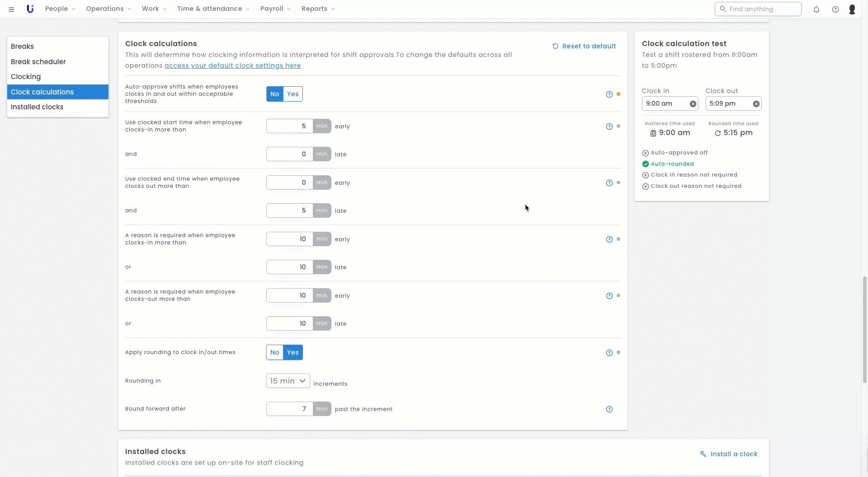868x477 pixels.
Task: Open the Rounding in increments dropdown
Action: click(288, 381)
